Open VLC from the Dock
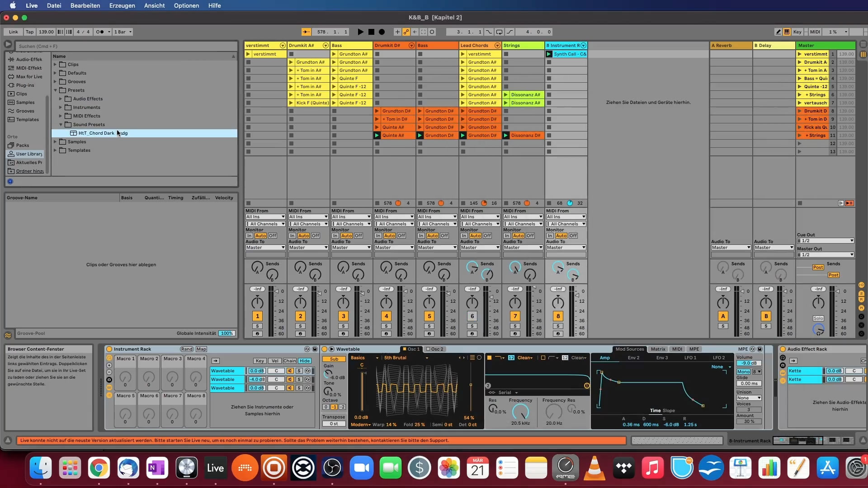Image resolution: width=868 pixels, height=488 pixels. 594,469
